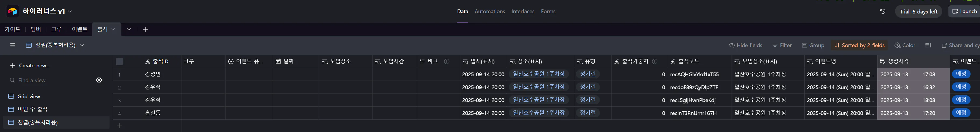The image size is (980, 132).
Task: Add a new record with bottom plus
Action: coord(119,126)
